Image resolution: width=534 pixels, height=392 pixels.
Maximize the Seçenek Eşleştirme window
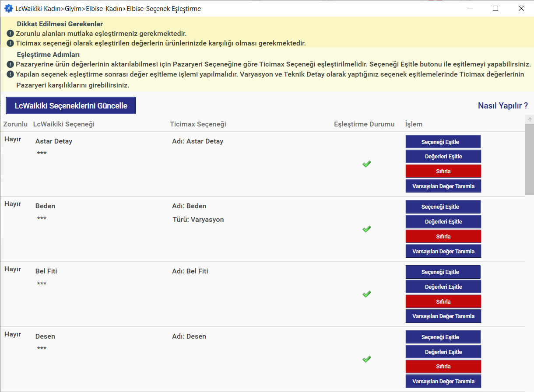tap(495, 8)
